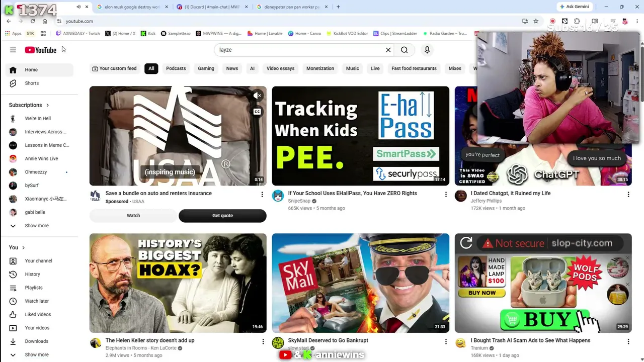This screenshot has height=362, width=644.
Task: Bookmark this page with star icon
Action: click(x=536, y=21)
